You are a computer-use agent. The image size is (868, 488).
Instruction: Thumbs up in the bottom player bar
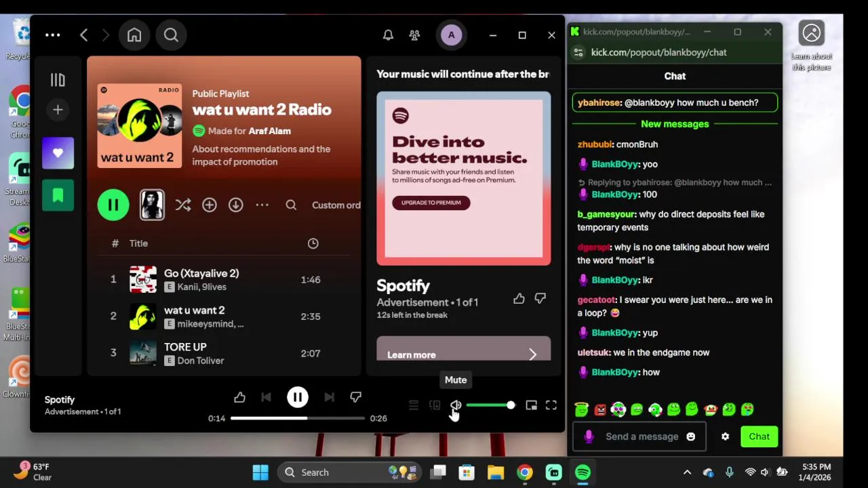[239, 397]
